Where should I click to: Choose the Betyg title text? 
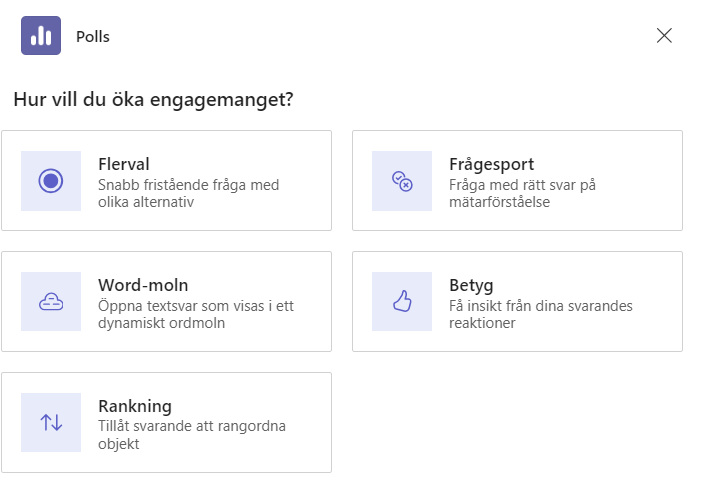pos(471,286)
